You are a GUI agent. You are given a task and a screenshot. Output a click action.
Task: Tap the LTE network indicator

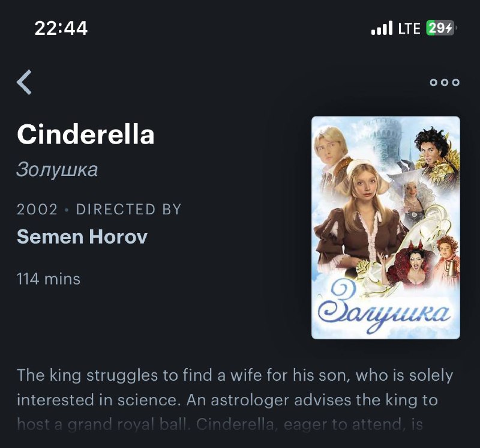[x=409, y=28]
